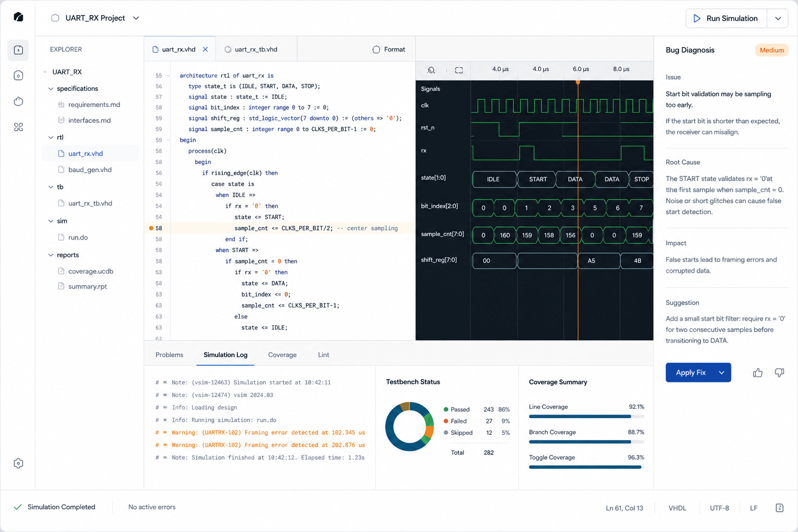
Task: Open the Coverage tab
Action: coord(282,355)
